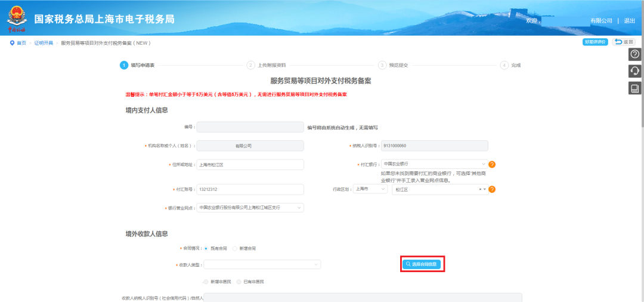Viewport: 644px width, 302px height.
Task: Click the page vertical scrollbar
Action: [x=642, y=81]
